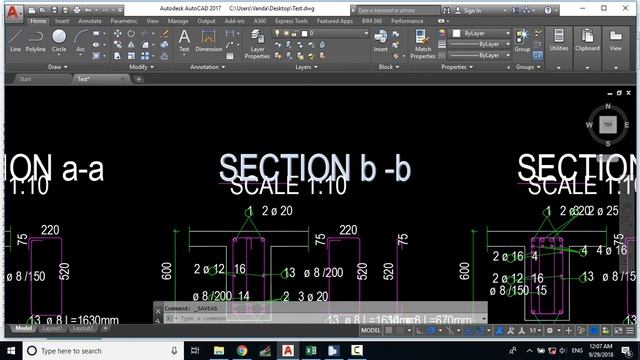Image resolution: width=640 pixels, height=360 pixels.
Task: Toggle grid display in status bar
Action: 389,331
